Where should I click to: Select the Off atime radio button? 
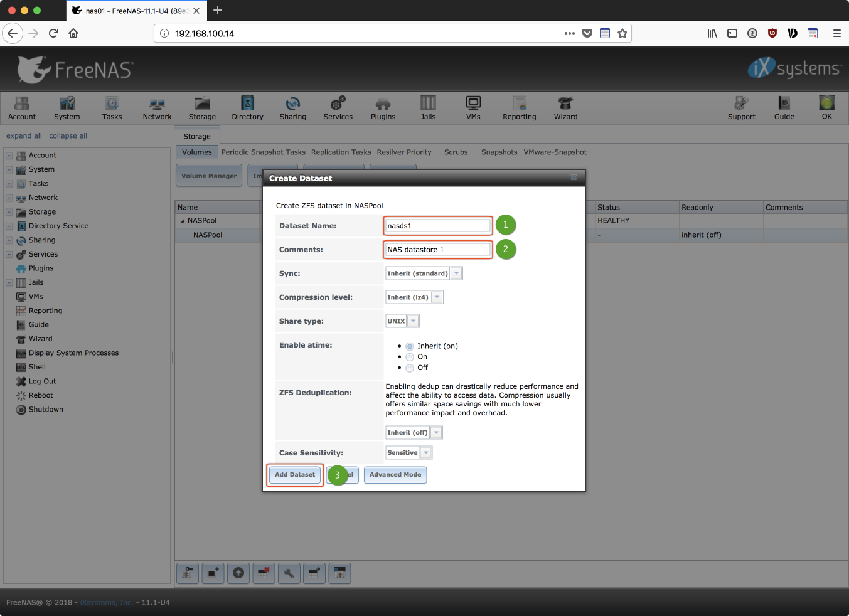(410, 368)
